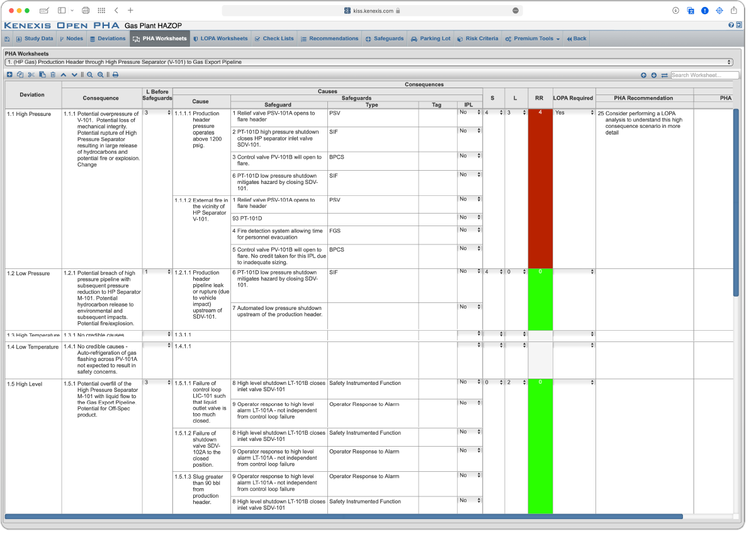Open a new tab with plus icon

[x=130, y=11]
